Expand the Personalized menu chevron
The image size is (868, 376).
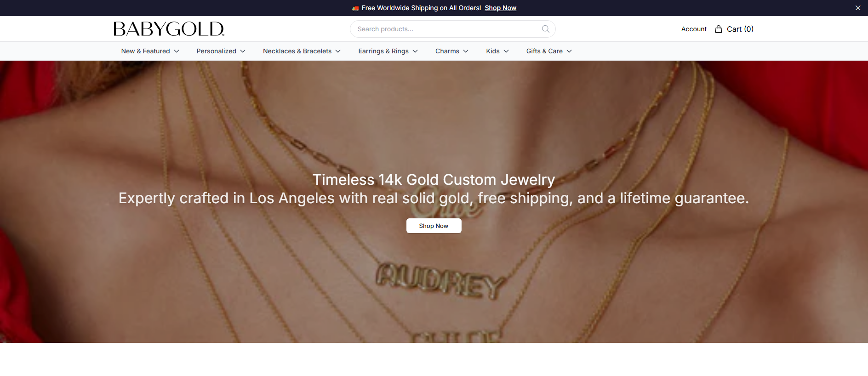click(x=243, y=51)
